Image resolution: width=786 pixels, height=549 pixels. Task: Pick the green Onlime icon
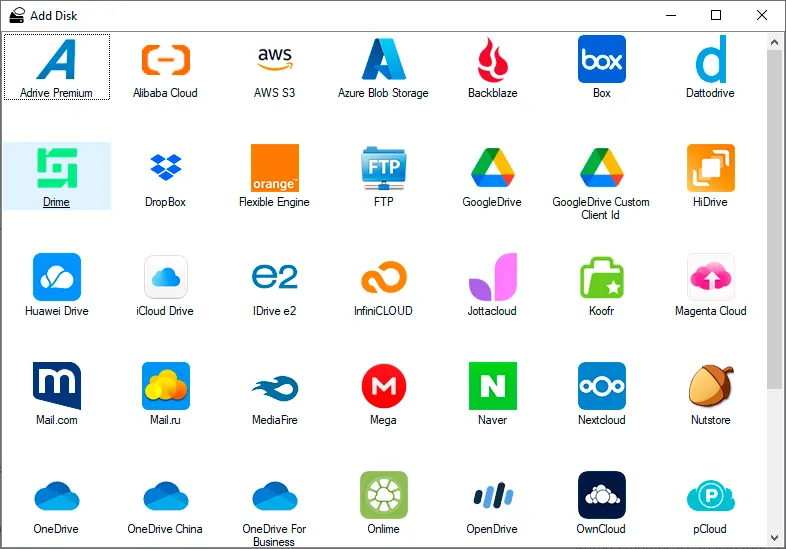click(x=383, y=494)
